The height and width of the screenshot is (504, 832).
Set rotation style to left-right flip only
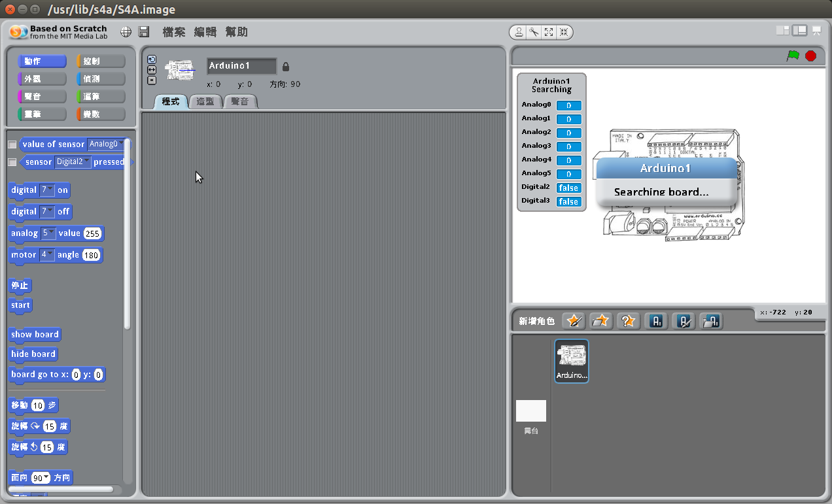[x=152, y=70]
